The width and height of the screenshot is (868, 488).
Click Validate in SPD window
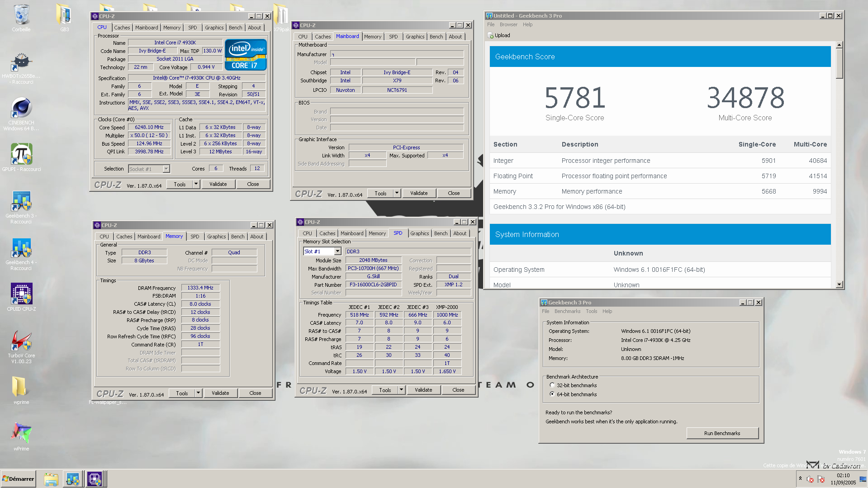coord(423,390)
